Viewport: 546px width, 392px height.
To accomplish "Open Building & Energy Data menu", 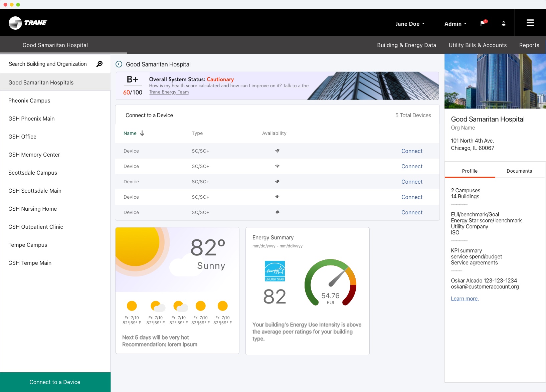I will (x=406, y=45).
